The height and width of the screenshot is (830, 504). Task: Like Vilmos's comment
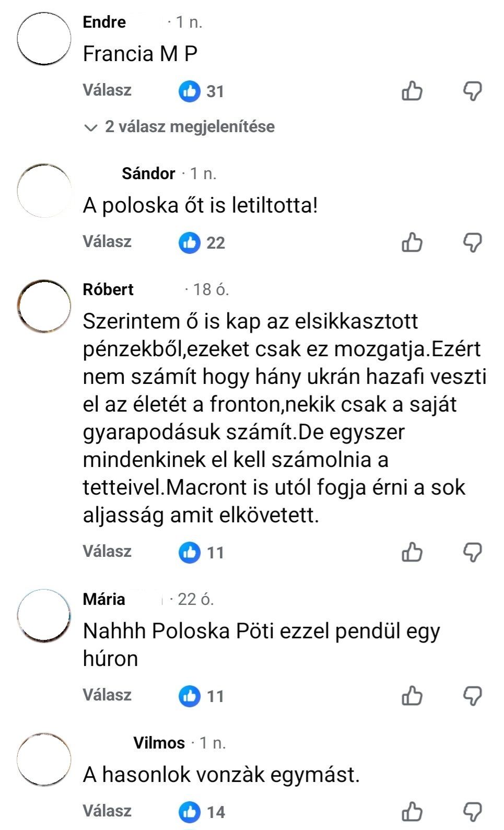click(x=412, y=812)
